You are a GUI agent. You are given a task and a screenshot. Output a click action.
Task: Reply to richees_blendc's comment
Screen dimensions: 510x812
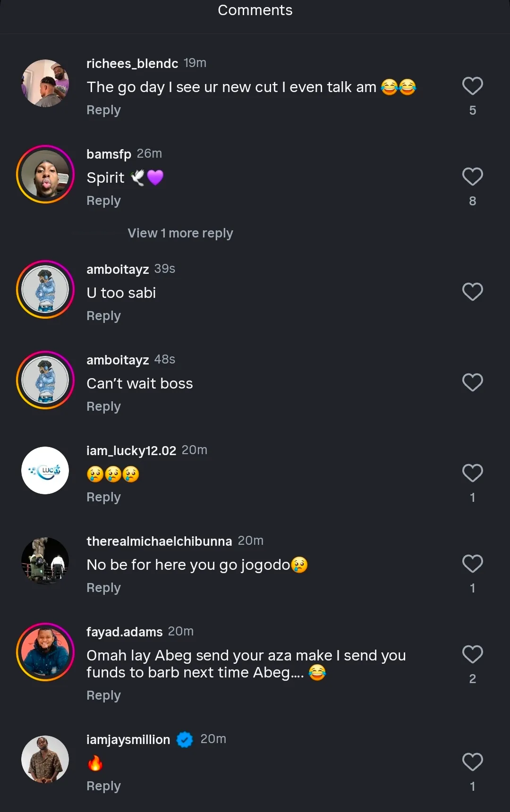tap(103, 110)
